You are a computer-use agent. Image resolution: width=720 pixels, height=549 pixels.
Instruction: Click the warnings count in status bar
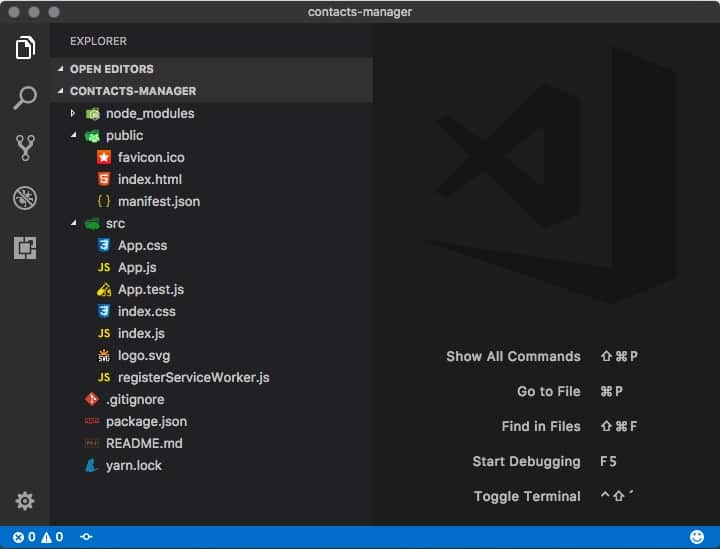(x=52, y=537)
